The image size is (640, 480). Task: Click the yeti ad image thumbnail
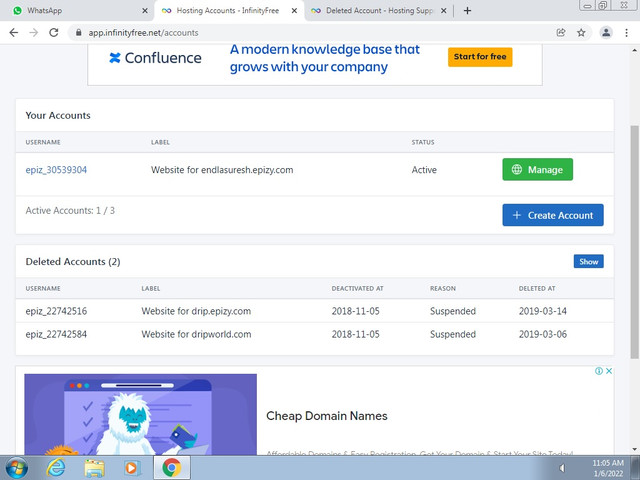140,414
